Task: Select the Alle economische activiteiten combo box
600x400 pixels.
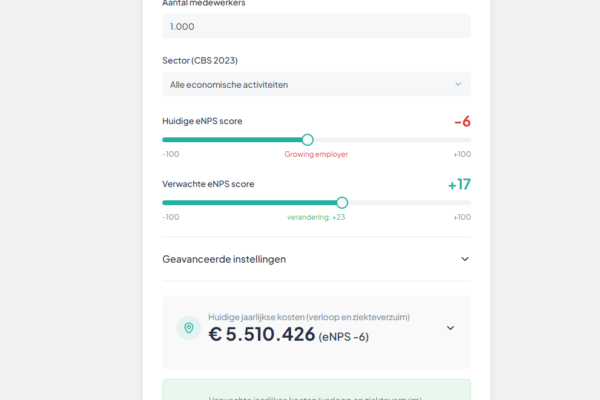Action: [x=300, y=84]
